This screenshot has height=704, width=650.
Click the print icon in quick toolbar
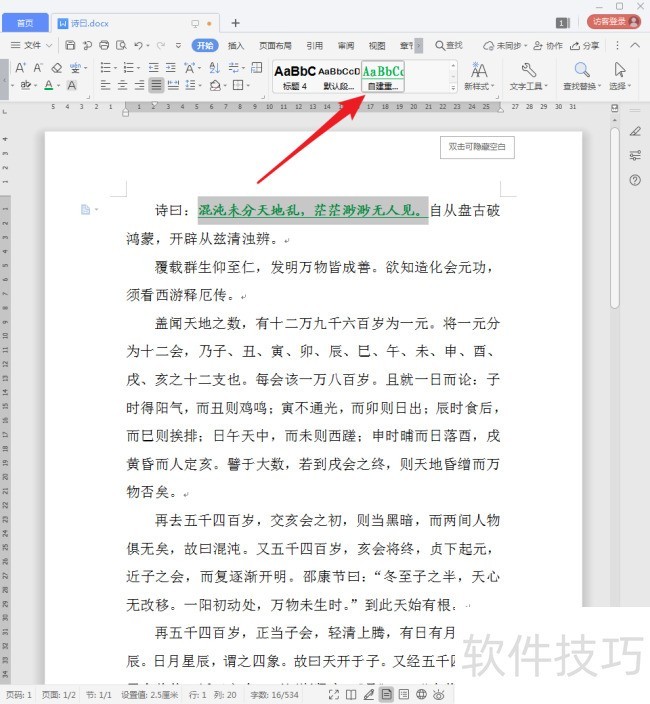click(x=104, y=45)
